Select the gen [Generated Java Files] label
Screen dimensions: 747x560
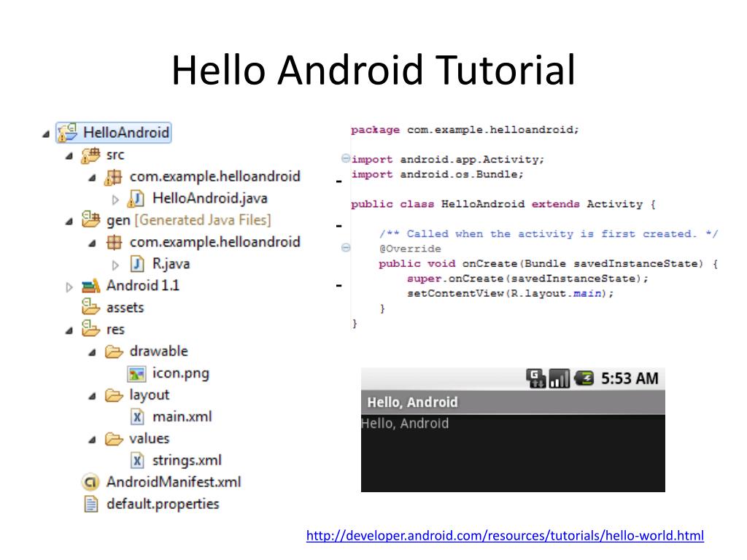[x=189, y=220]
